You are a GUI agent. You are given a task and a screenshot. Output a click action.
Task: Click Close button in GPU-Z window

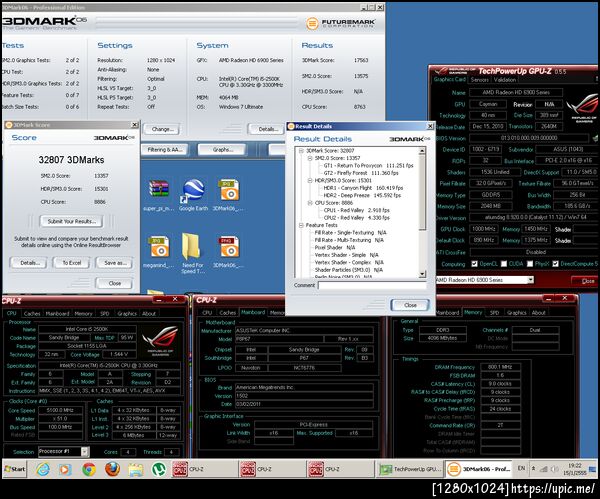coord(585,281)
